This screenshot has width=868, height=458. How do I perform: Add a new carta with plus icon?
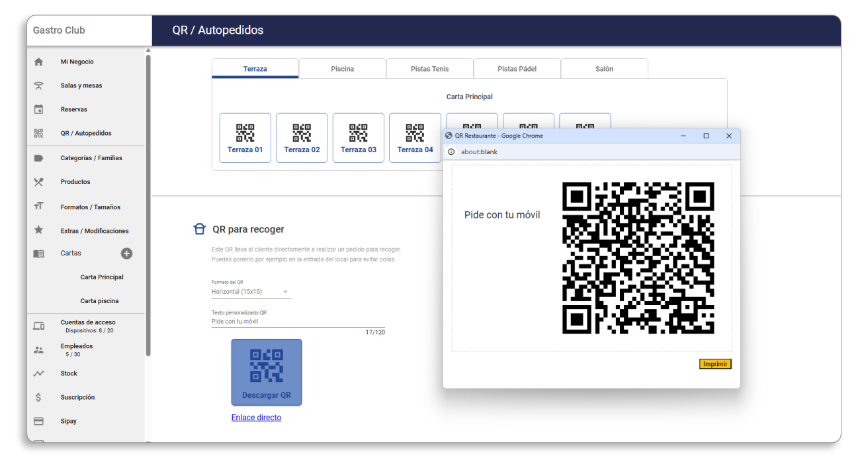pyautogui.click(x=126, y=253)
